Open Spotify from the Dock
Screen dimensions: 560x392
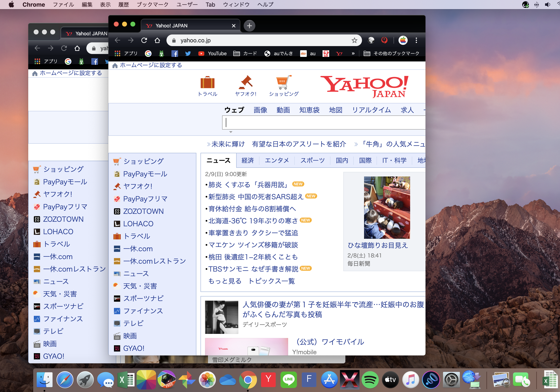tap(370, 380)
